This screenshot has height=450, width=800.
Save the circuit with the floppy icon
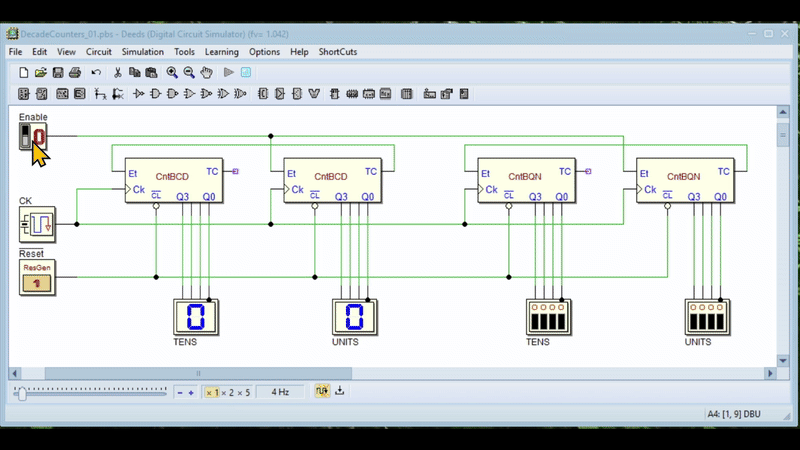58,72
